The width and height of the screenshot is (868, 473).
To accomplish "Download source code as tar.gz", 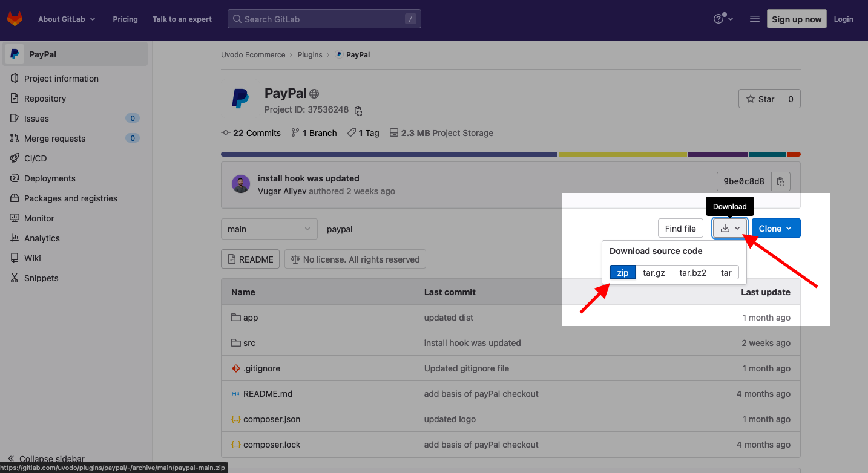I will (x=654, y=273).
